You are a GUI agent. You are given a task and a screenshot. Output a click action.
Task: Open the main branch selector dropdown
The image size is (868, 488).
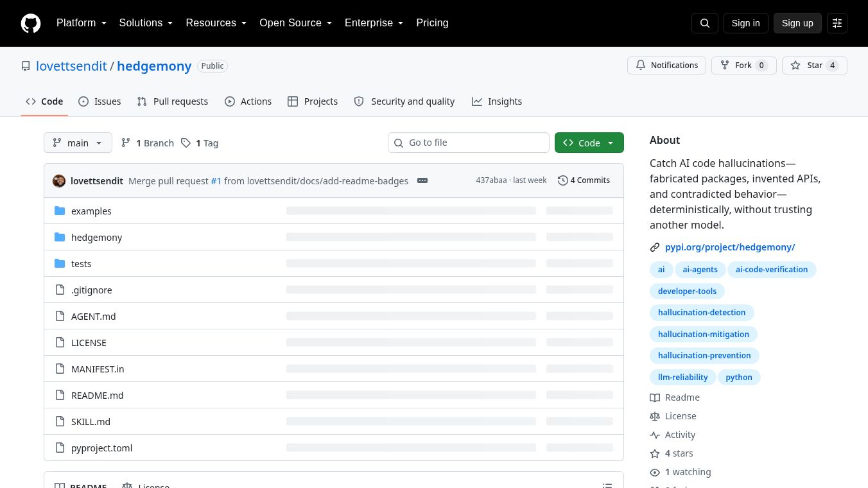[78, 143]
